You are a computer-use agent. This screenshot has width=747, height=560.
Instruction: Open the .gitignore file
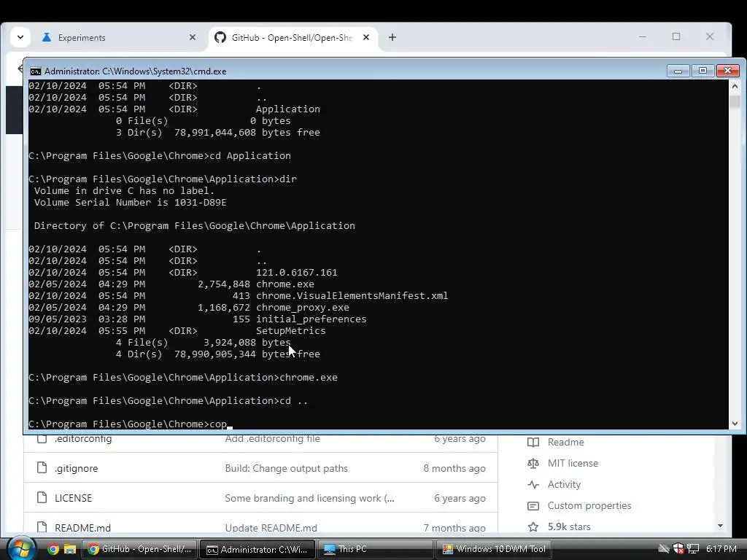[x=76, y=469]
